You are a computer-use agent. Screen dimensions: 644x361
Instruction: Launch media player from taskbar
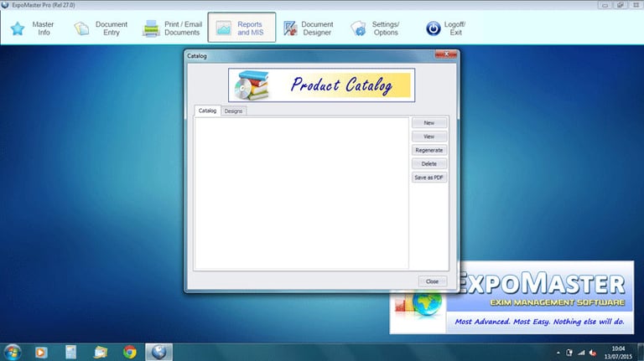click(41, 352)
